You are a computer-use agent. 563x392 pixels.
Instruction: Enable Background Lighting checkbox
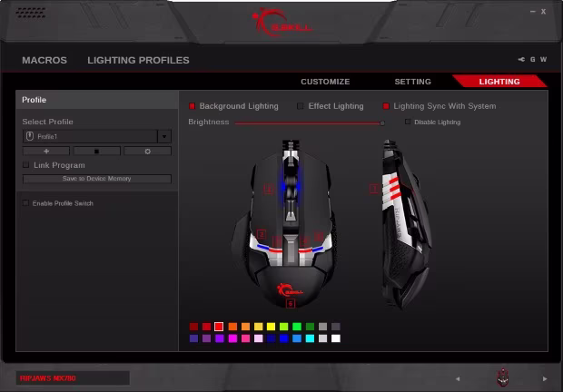coord(193,106)
